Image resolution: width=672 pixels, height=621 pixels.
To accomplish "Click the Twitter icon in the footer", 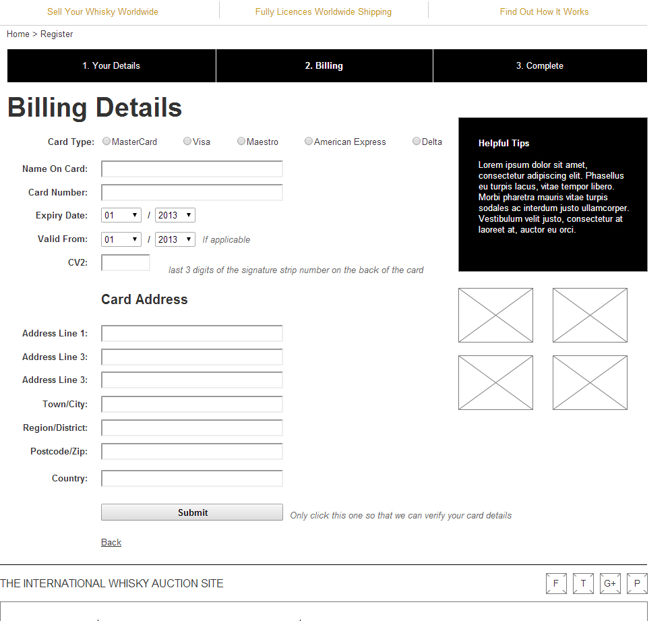I will click(583, 584).
